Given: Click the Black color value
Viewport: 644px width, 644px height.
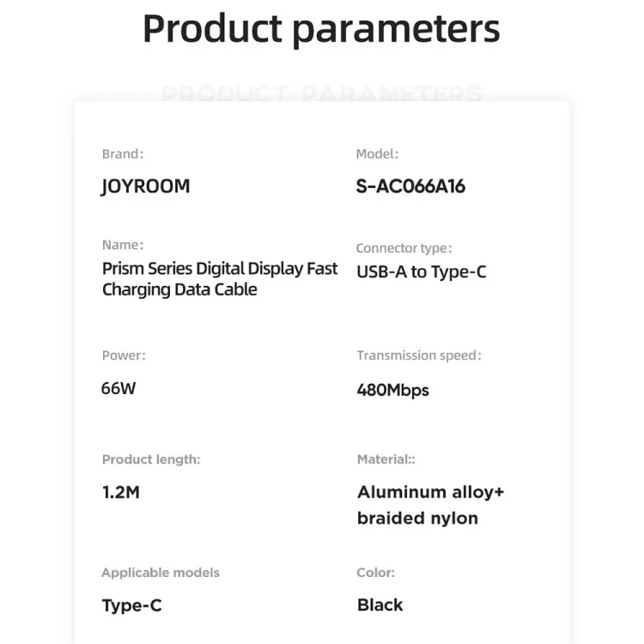Looking at the screenshot, I should (380, 605).
